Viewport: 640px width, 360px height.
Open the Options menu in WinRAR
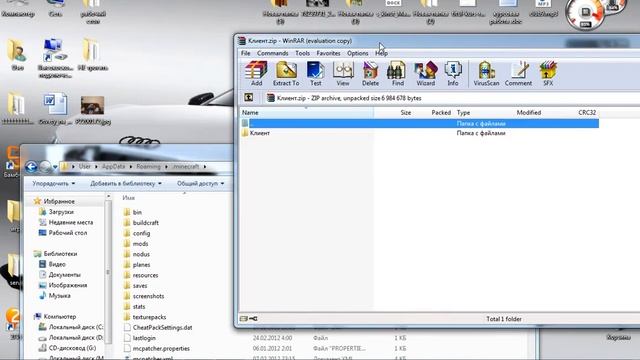(358, 53)
